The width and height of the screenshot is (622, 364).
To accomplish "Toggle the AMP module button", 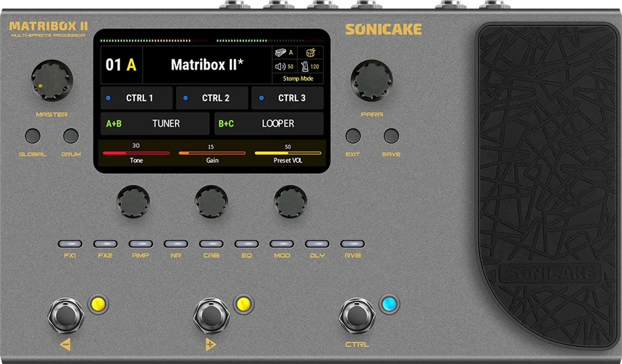I will [x=141, y=244].
